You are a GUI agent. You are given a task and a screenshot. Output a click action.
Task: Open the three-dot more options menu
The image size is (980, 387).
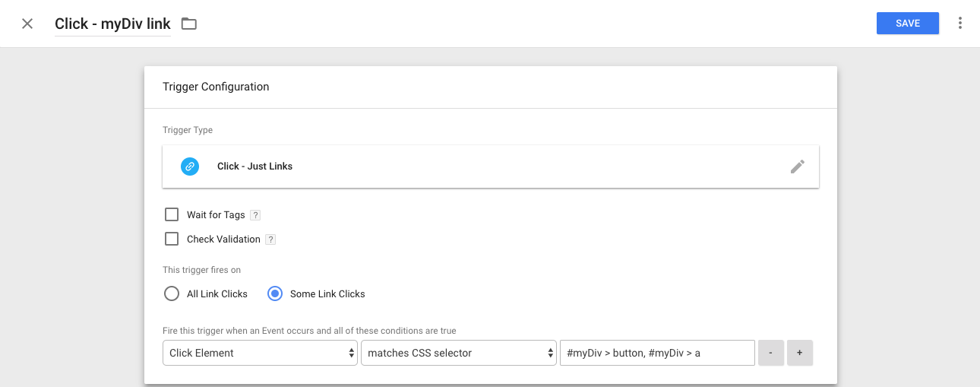pos(960,24)
